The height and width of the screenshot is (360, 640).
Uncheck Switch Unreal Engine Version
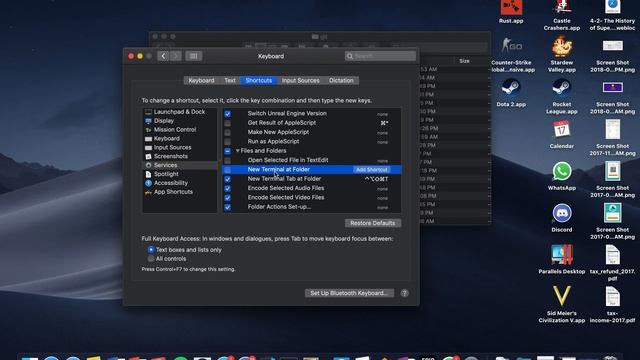coord(227,114)
